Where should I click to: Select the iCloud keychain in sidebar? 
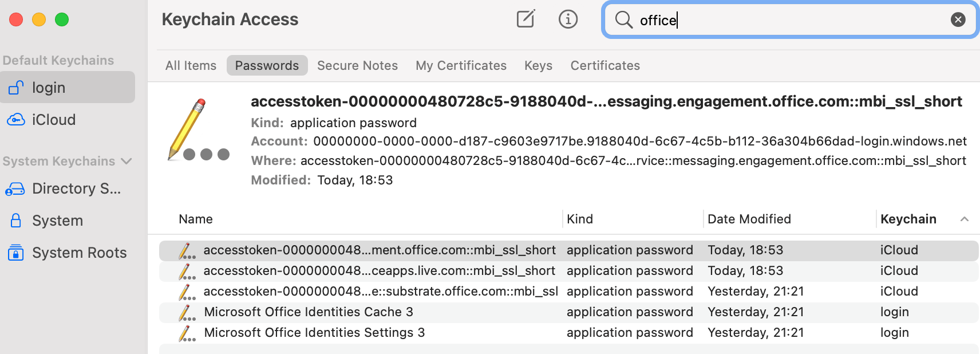[x=54, y=120]
